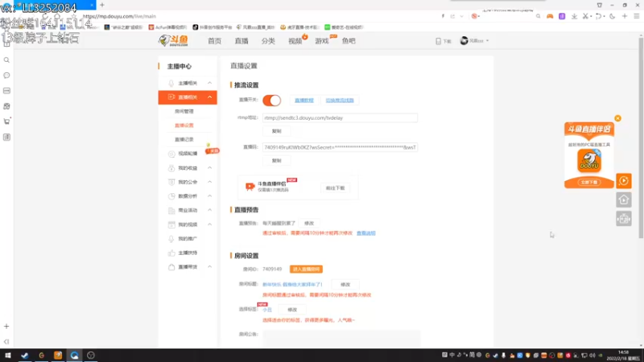
Task: Click the Douyu logo in header
Action: [x=173, y=41]
